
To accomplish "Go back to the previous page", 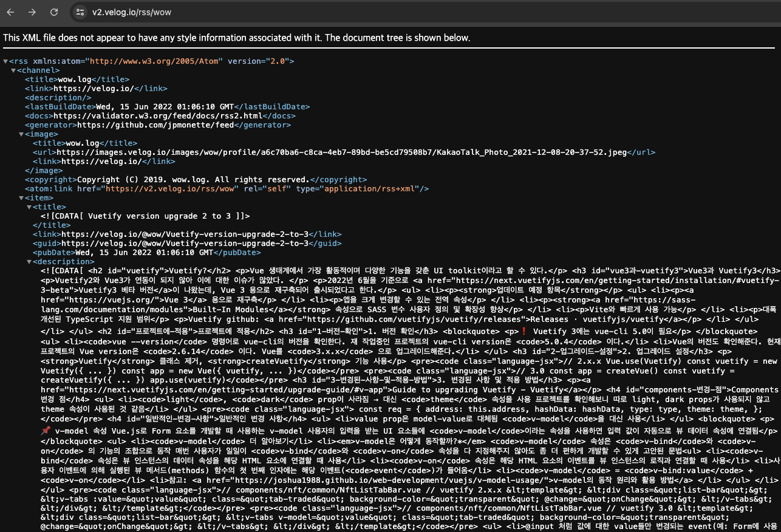I will point(10,12).
